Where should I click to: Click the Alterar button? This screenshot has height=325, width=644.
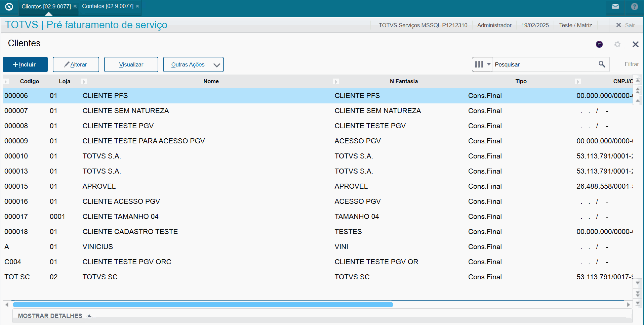(x=76, y=64)
